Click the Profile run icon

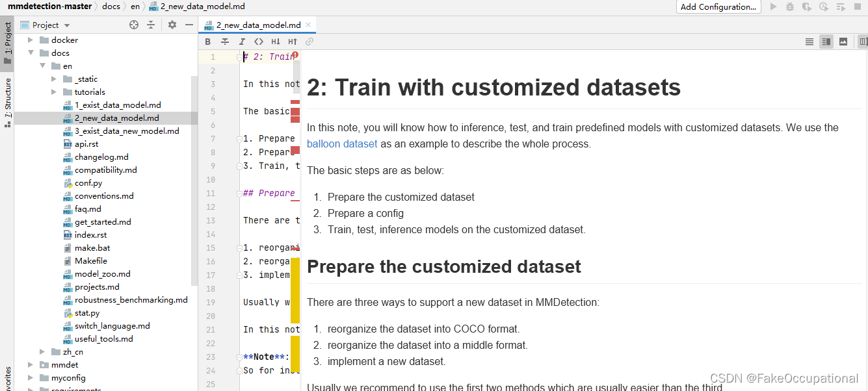click(824, 6)
